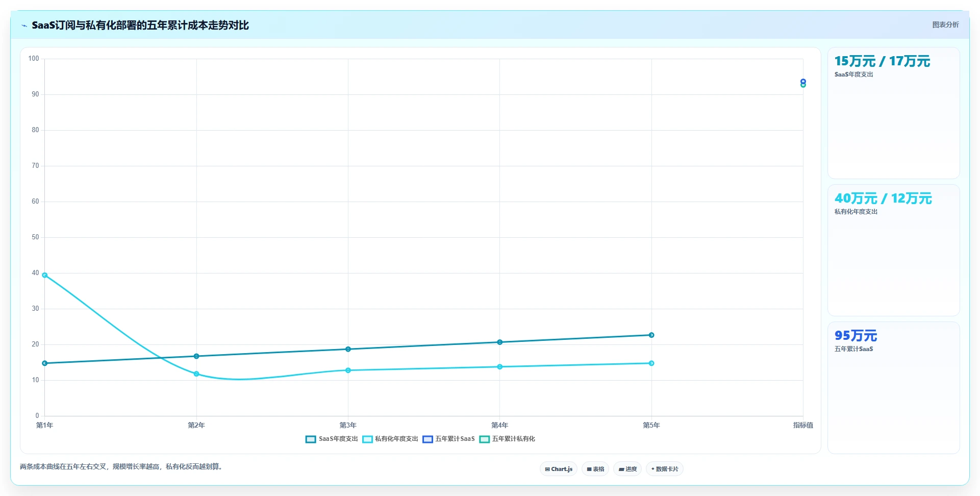
Task: Click the 私有化 data point at 第5年
Action: (651, 363)
